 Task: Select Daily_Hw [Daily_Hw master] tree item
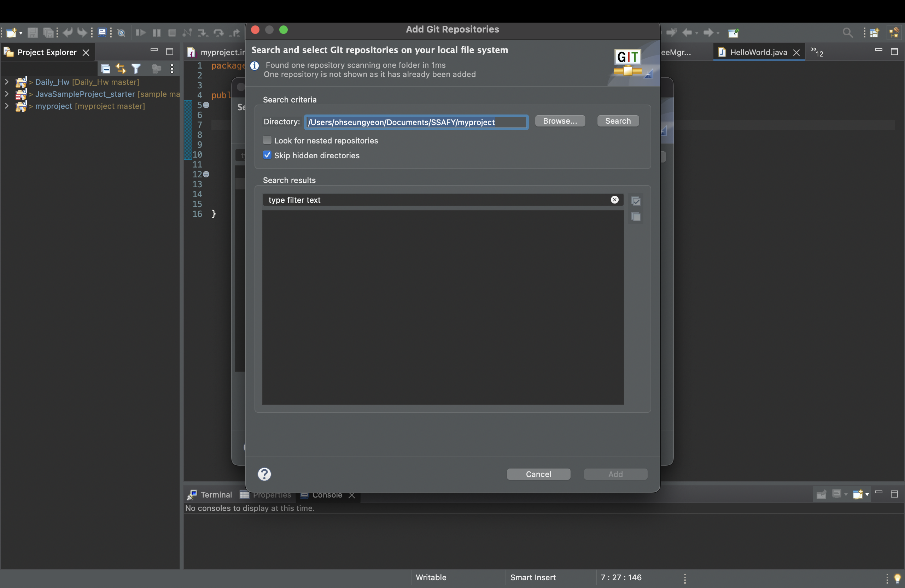pos(87,82)
